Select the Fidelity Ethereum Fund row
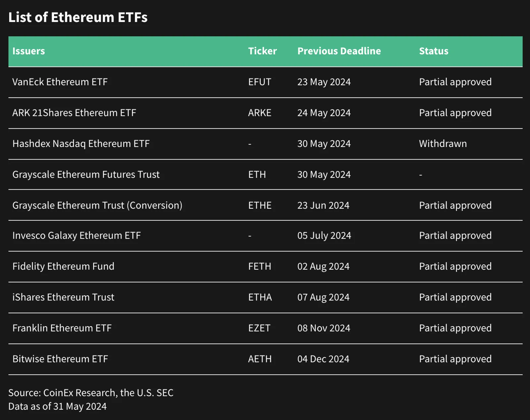The height and width of the screenshot is (420, 530). click(x=265, y=267)
